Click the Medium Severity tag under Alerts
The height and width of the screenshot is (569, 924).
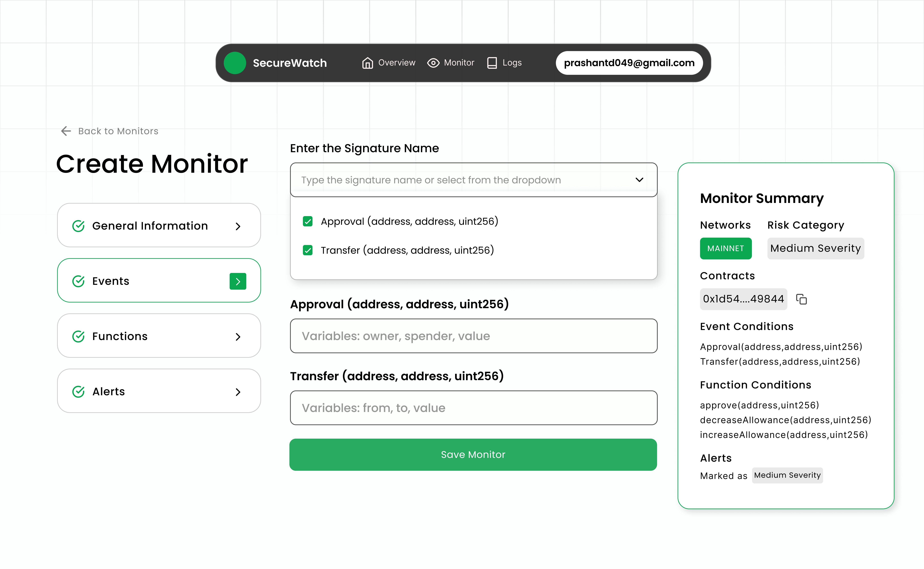[787, 475]
